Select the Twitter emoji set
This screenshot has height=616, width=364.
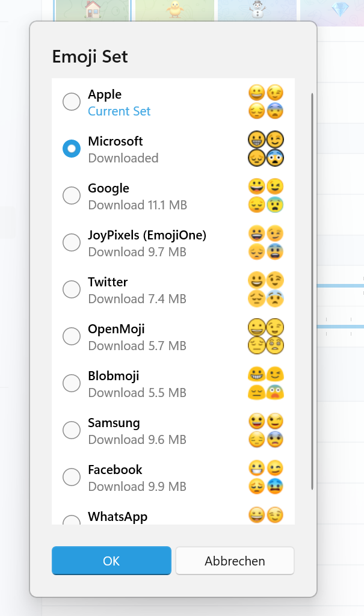(72, 289)
